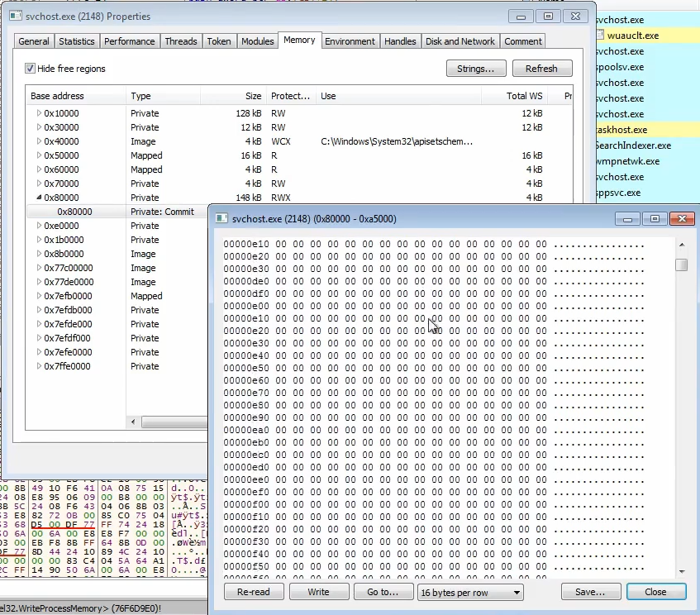Click the hex viewer window title icon
Image resolution: width=700 pixels, height=615 pixels.
click(x=221, y=218)
